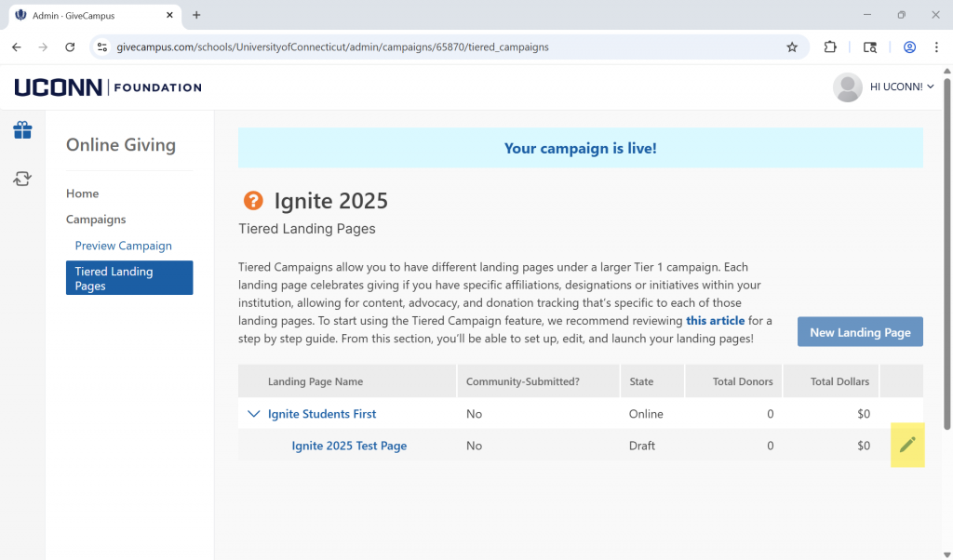Go to Home in Online Giving menu

click(x=82, y=193)
